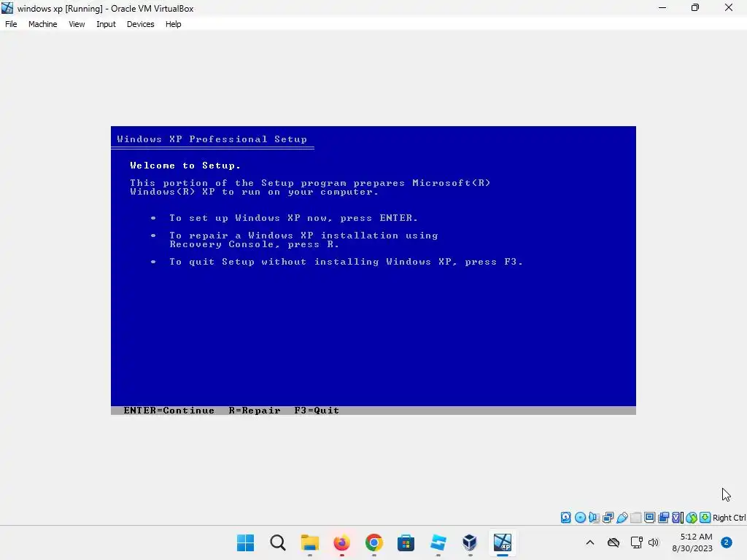747x560 pixels.
Task: Click the screen recording status icon
Action: [664, 518]
